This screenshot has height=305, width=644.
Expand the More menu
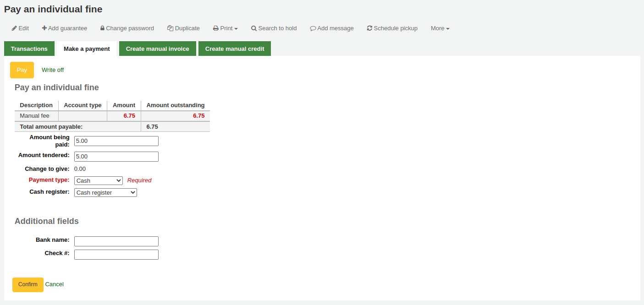[x=440, y=28]
